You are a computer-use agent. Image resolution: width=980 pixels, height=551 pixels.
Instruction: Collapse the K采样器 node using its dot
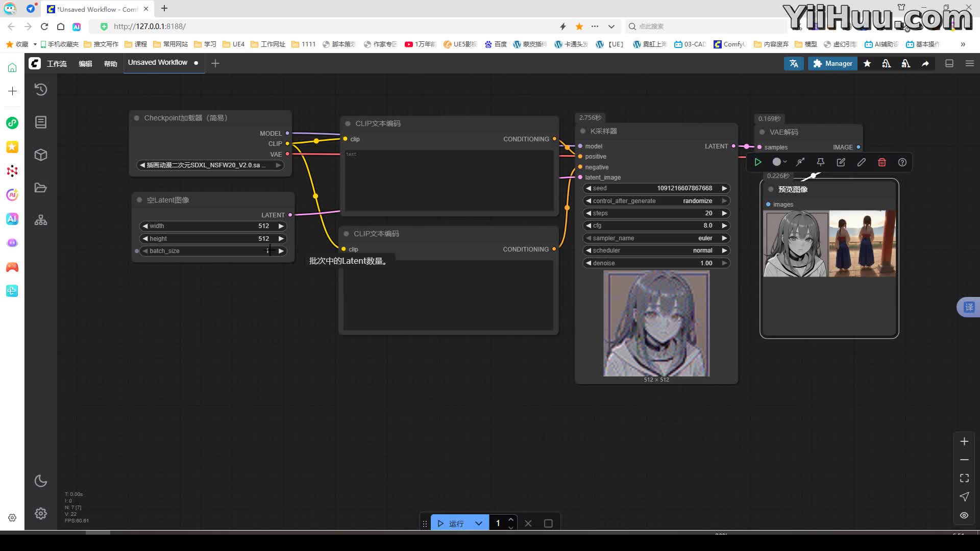tap(583, 131)
